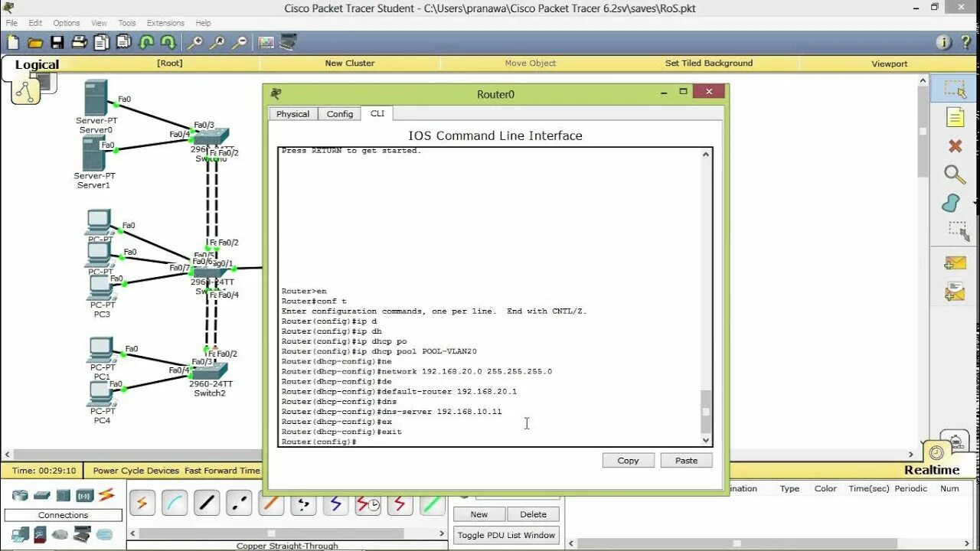Image resolution: width=980 pixels, height=551 pixels.
Task: Open a file with the folder icon
Action: tap(35, 42)
